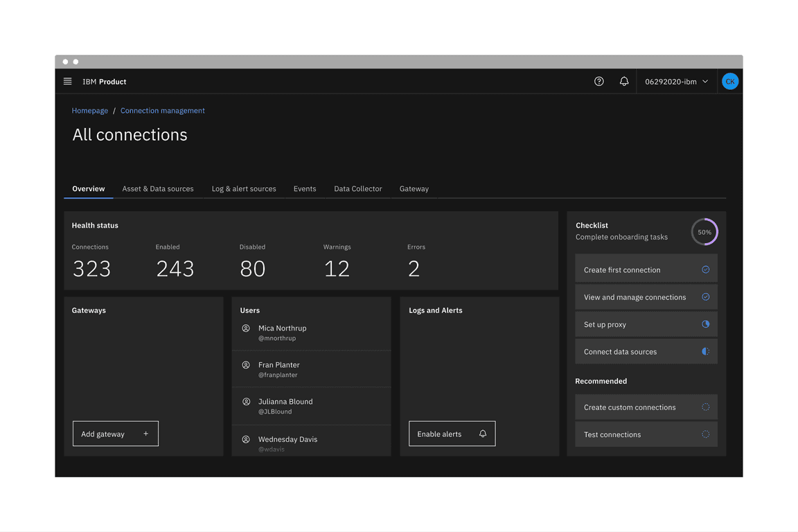Click Julianna Blound's user avatar icon
The width and height of the screenshot is (798, 532).
(x=246, y=402)
